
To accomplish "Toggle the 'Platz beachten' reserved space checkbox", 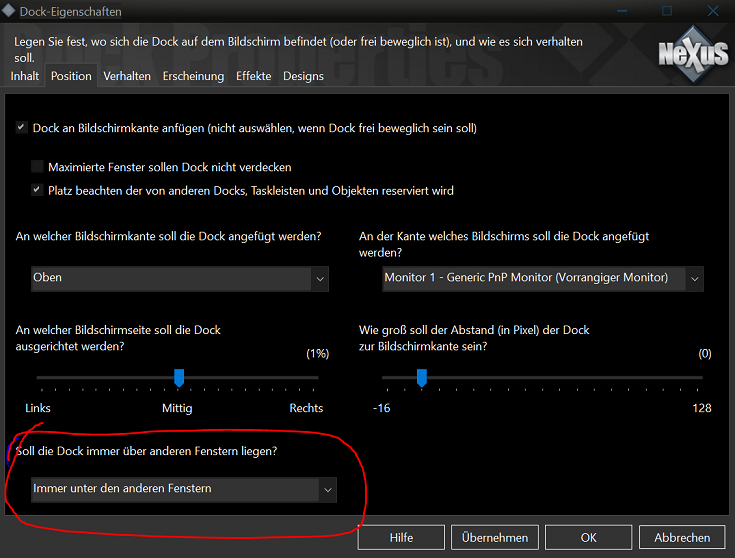I will pos(38,190).
